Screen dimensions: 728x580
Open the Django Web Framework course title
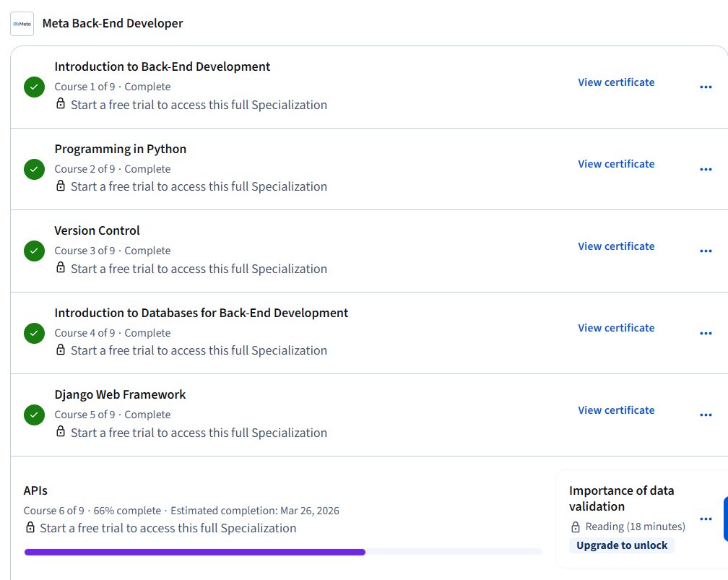(x=120, y=394)
